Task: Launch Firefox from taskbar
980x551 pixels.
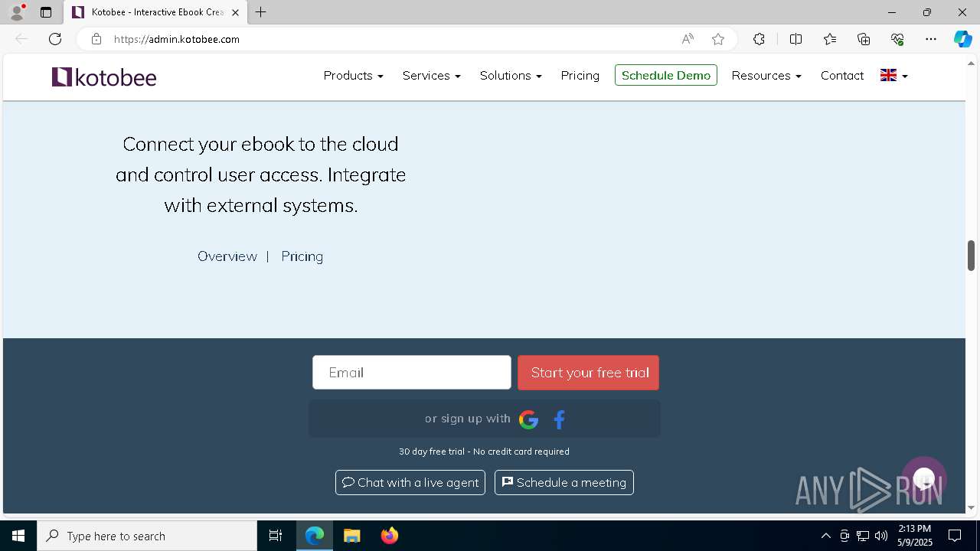Action: [390, 536]
